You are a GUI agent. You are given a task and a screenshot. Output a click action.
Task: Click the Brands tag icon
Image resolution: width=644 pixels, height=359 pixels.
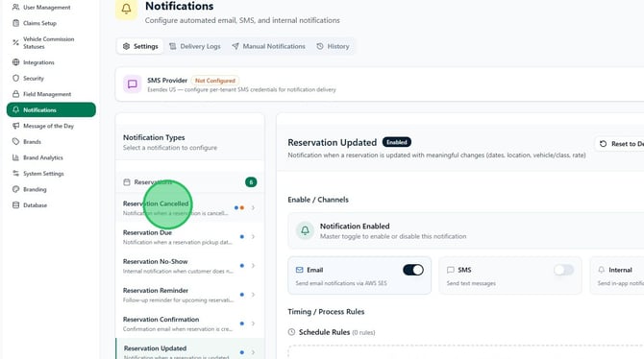click(x=15, y=141)
